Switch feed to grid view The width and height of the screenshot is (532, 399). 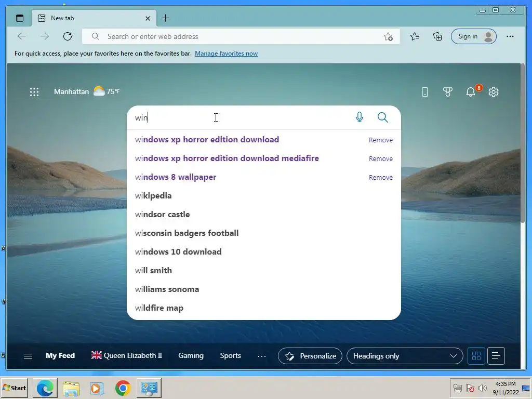(476, 356)
